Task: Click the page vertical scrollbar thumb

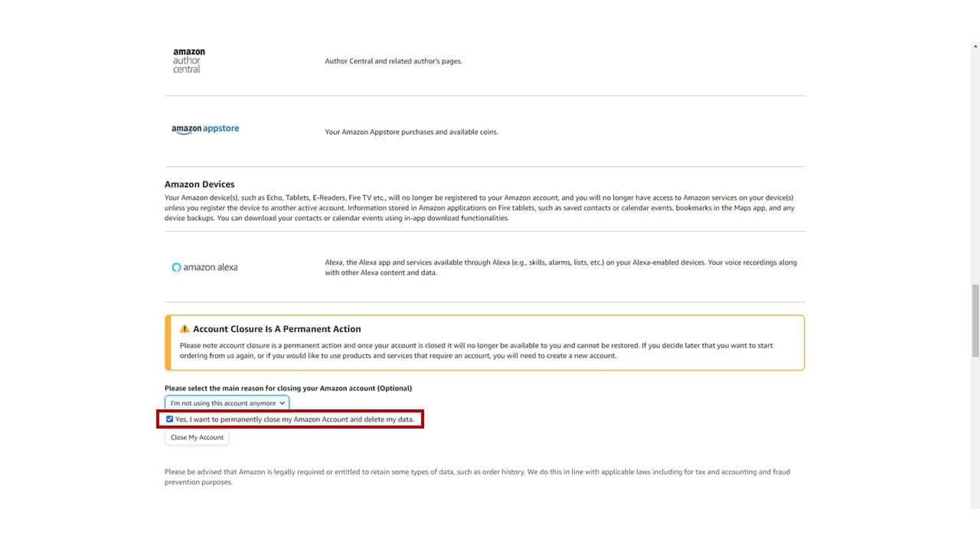Action: [975, 320]
